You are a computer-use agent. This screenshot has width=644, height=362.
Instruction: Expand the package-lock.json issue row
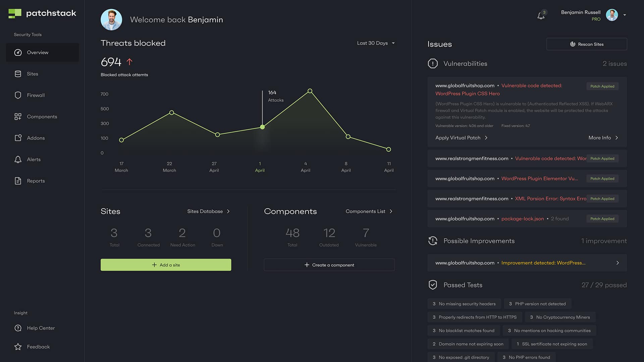pos(527,219)
